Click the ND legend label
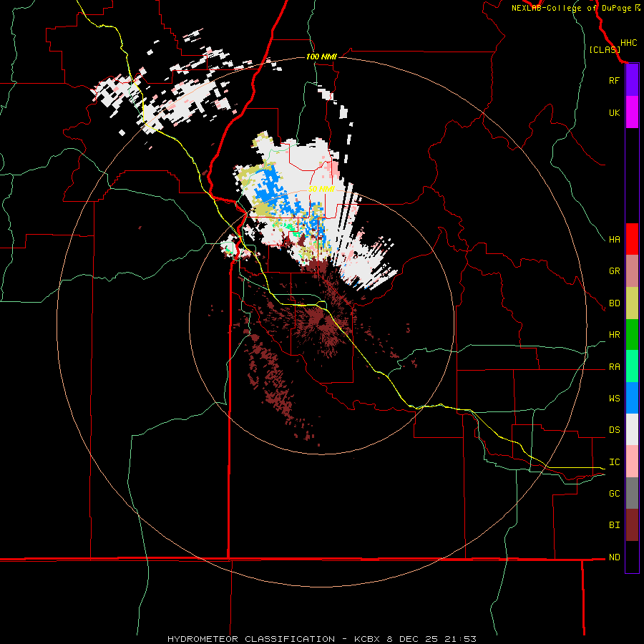The width and height of the screenshot is (644, 644). (614, 557)
